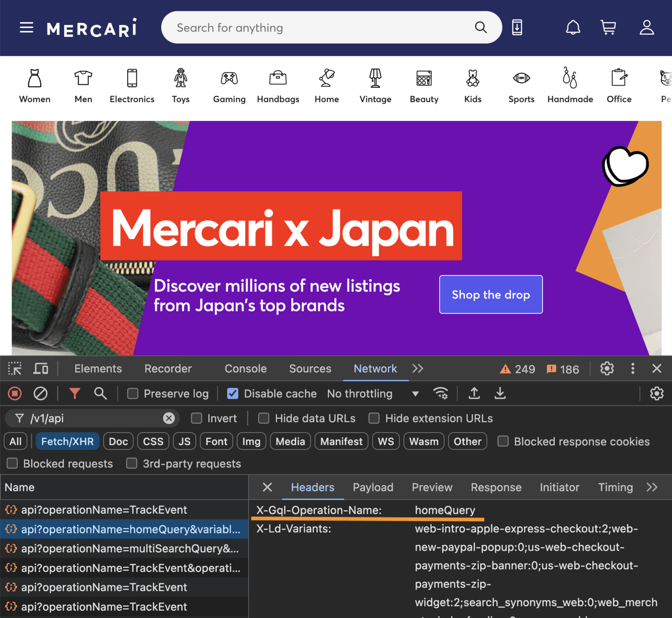Browse the Beauty category

(x=424, y=86)
